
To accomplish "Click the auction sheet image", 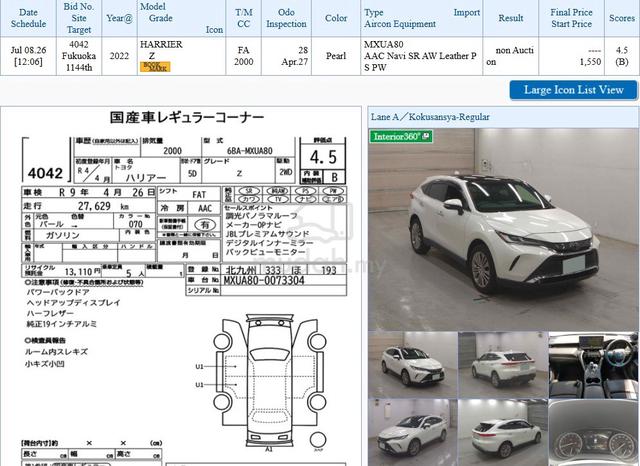I will [x=181, y=286].
